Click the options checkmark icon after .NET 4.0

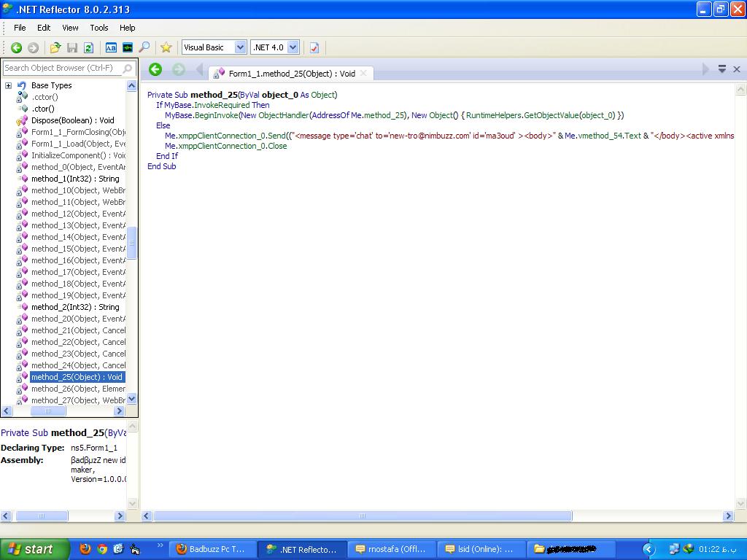pyautogui.click(x=314, y=47)
